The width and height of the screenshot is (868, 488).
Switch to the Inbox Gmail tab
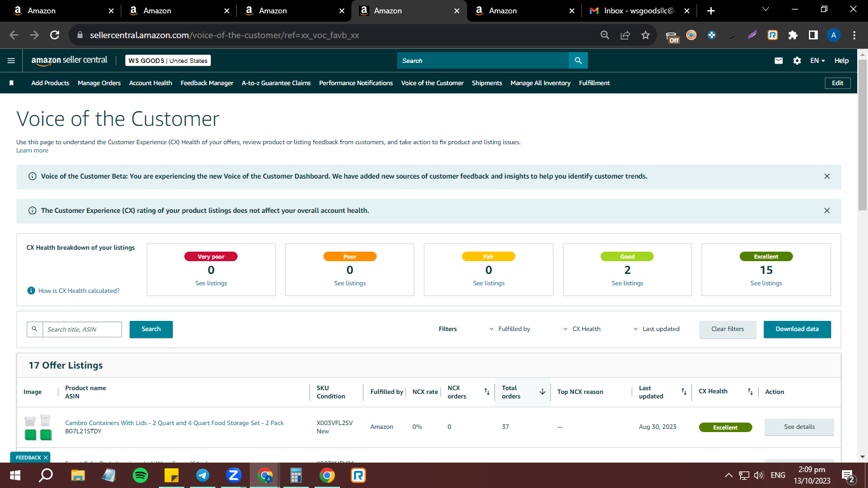[639, 11]
